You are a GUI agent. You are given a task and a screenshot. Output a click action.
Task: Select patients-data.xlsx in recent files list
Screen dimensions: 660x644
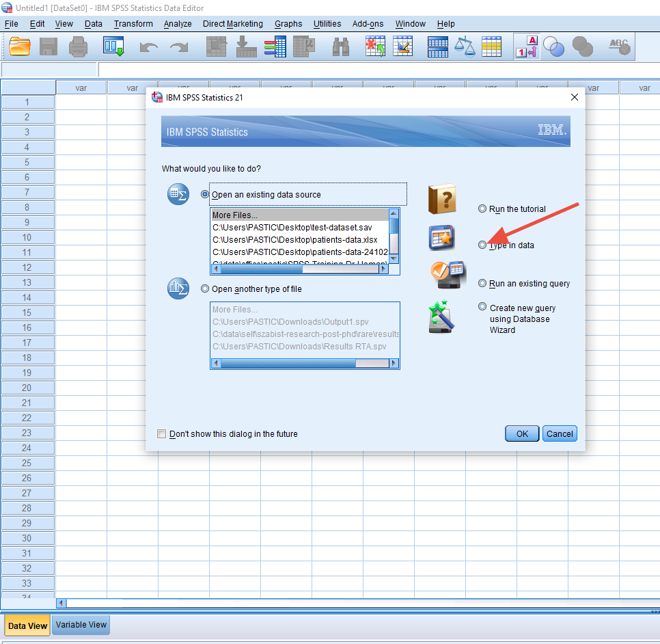tap(300, 240)
